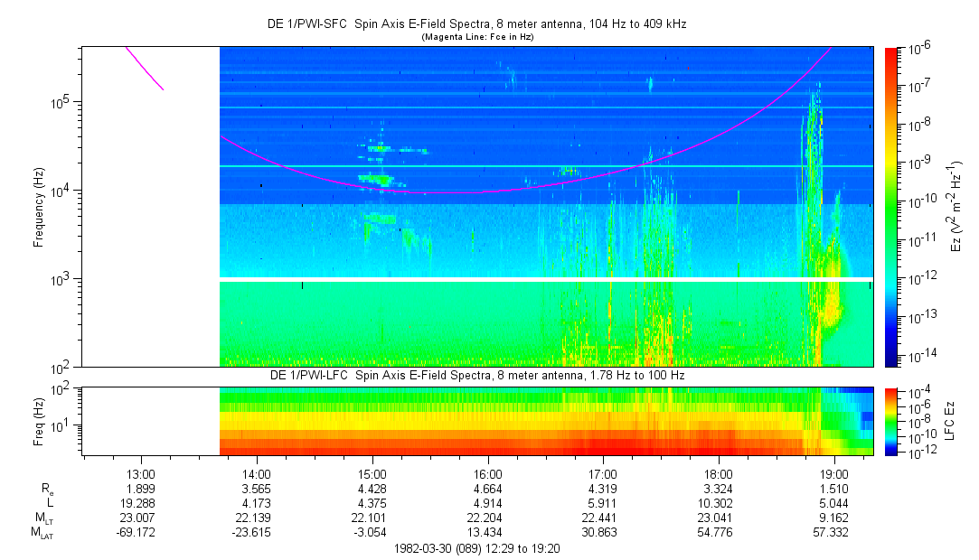
Task: Click the date range caption 1982-03-30
Action: point(478,548)
